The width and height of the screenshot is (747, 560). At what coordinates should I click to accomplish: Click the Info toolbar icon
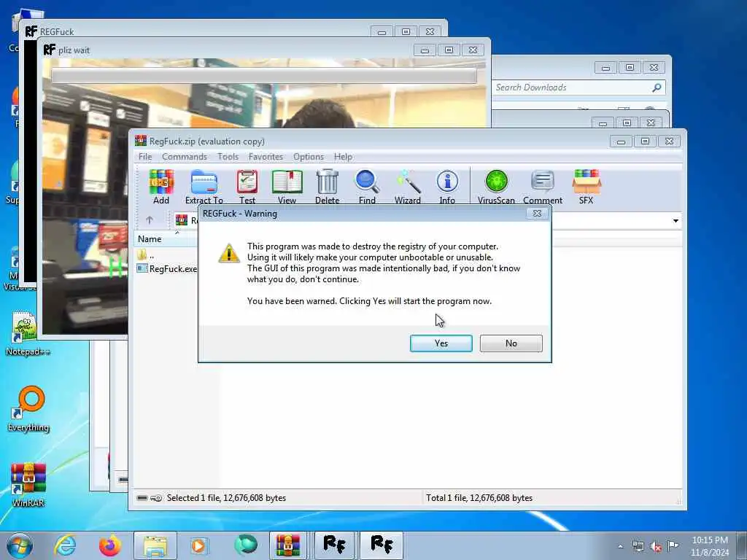[x=447, y=187]
